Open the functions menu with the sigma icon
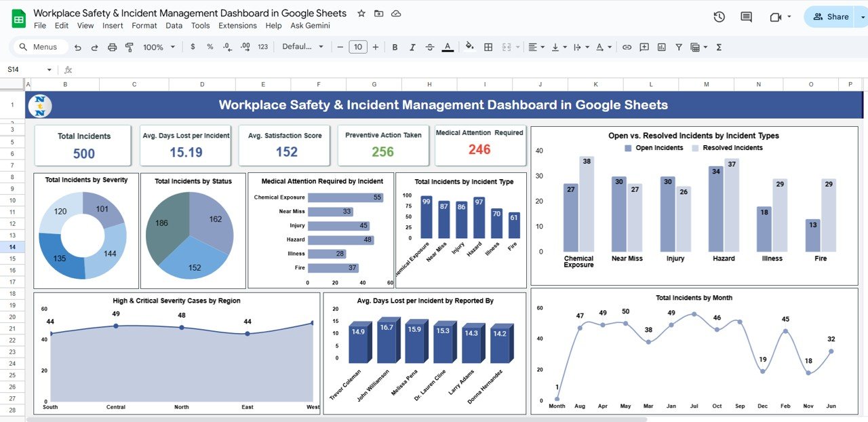This screenshot has height=422, width=868. click(x=719, y=47)
